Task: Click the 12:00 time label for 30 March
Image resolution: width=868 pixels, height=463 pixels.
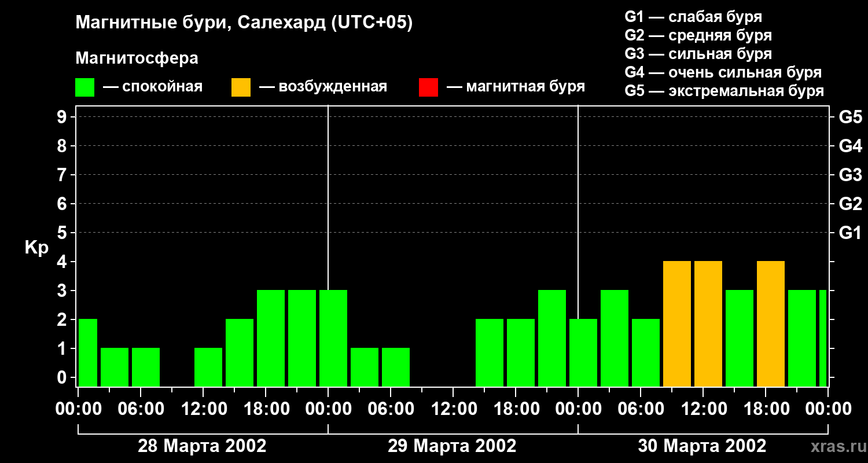Action: 703,409
